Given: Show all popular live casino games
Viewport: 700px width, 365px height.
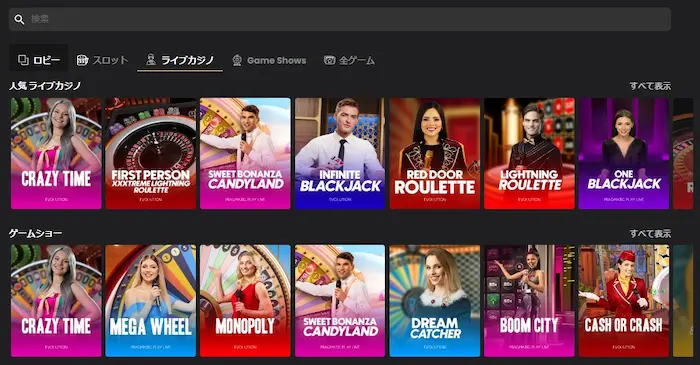Looking at the screenshot, I should (x=650, y=86).
